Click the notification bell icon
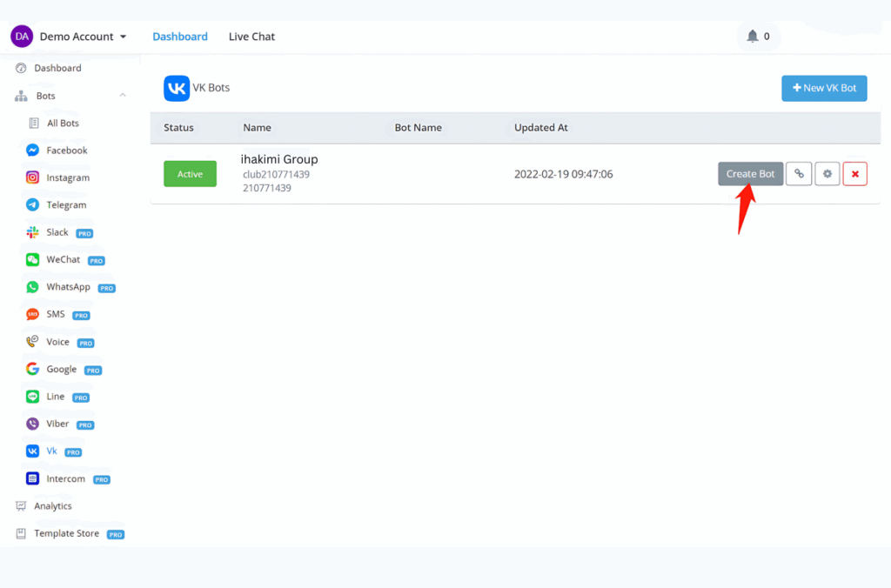The height and width of the screenshot is (588, 891). pos(753,37)
